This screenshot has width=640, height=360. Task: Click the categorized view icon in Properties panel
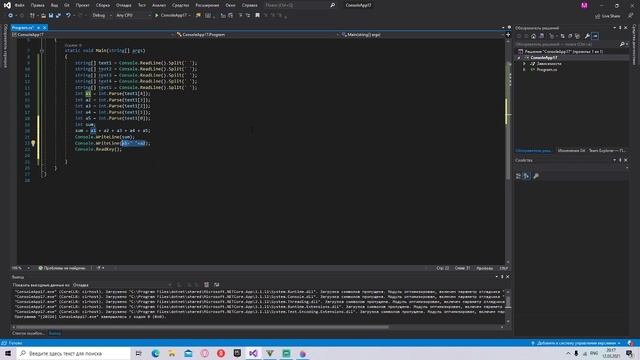(x=518, y=176)
